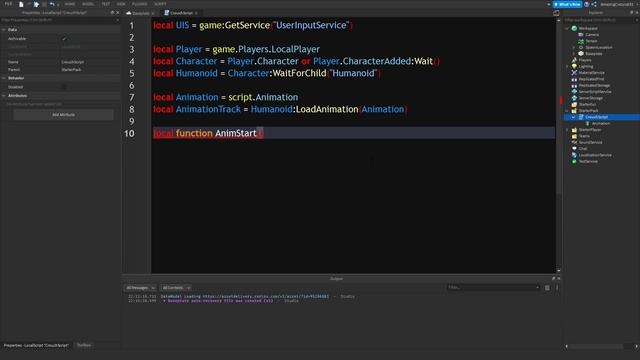Screen dimensions: 640x360
Task: Click the CrouchScript script icon in Explorer
Action: pyautogui.click(x=581, y=117)
